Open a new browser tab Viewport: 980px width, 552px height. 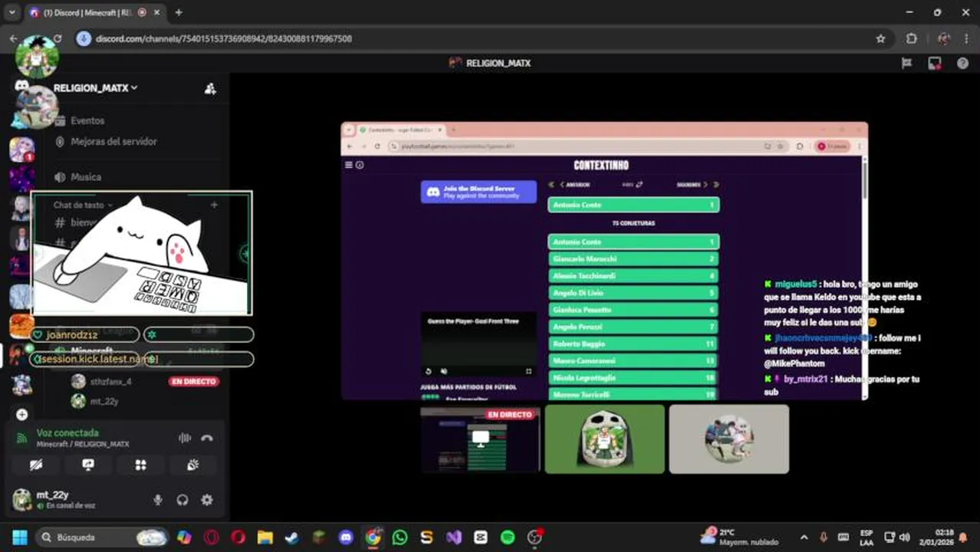tap(179, 12)
